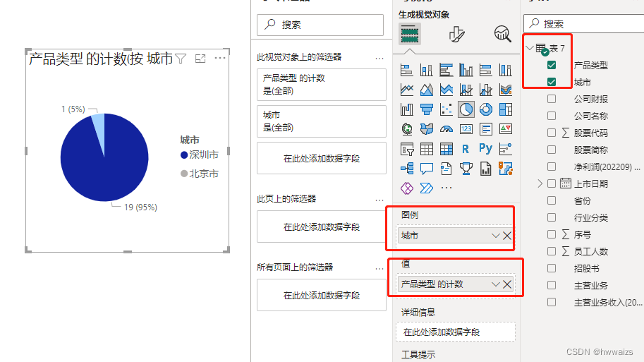The width and height of the screenshot is (644, 362).
Task: Select the multi-row card visual
Action: coord(485,129)
